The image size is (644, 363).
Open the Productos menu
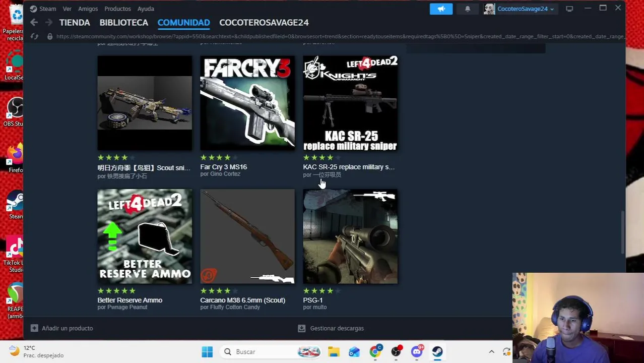[x=117, y=9]
